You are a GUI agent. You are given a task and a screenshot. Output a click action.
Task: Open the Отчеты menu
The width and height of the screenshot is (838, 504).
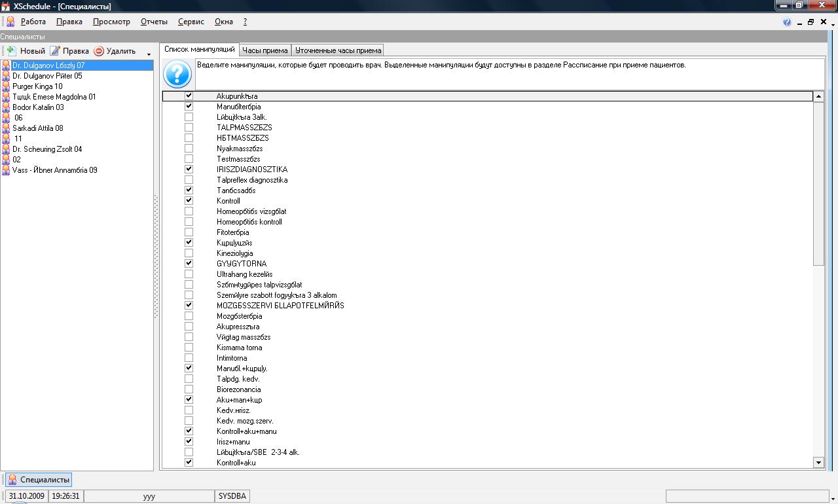[x=154, y=22]
